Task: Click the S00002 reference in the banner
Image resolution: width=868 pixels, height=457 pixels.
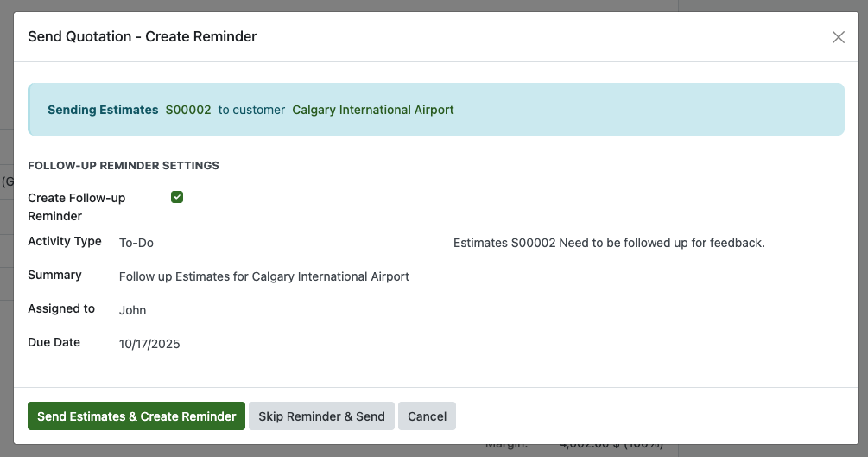Action: [x=188, y=110]
